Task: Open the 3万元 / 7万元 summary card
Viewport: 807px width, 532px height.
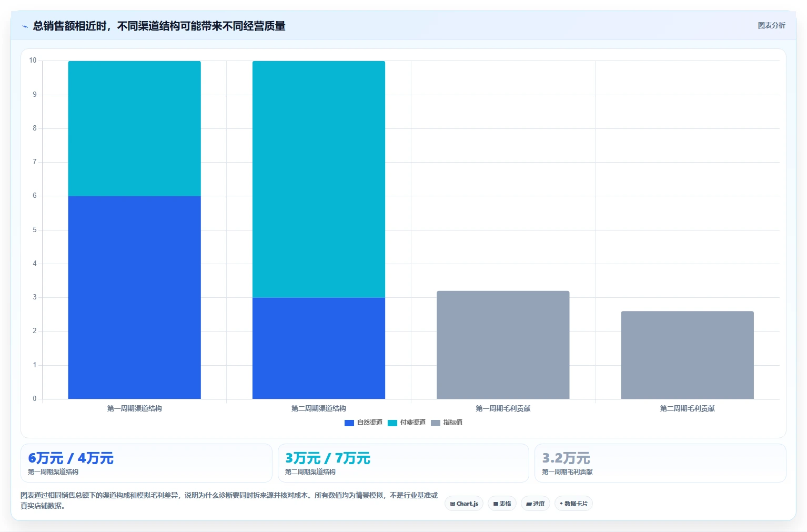Action: [x=403, y=463]
